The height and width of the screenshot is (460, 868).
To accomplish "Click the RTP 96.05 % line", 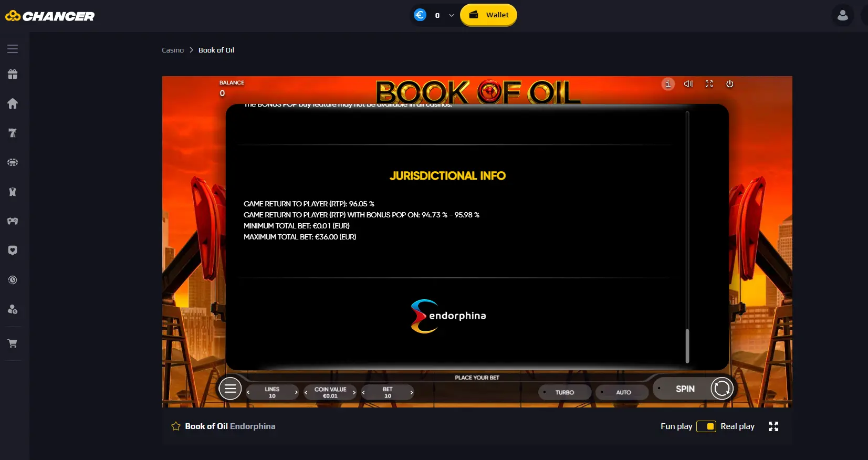I will [309, 204].
